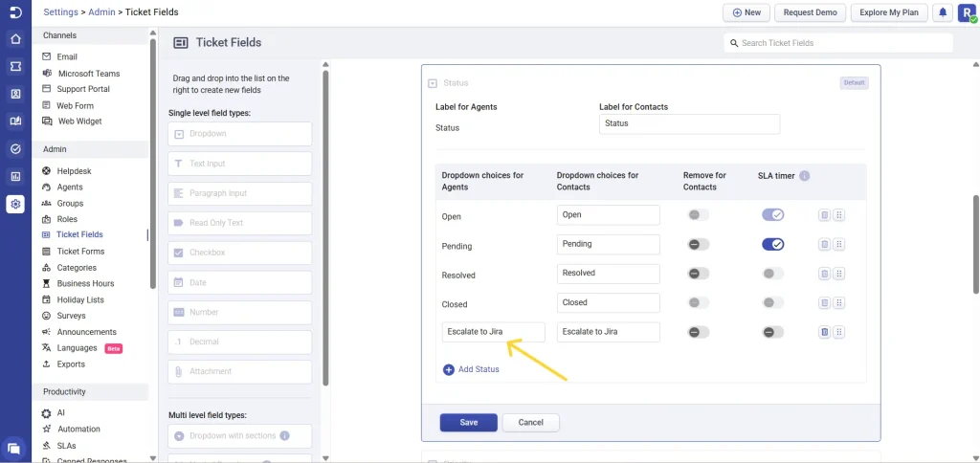Click trash icon for Resolved status
The image size is (980, 463).
click(824, 274)
